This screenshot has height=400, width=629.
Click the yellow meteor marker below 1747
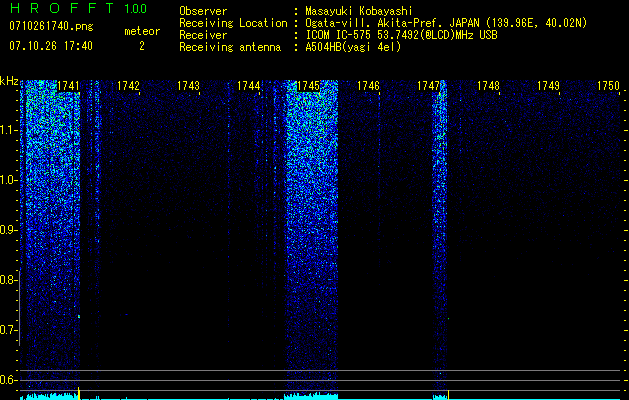click(448, 394)
